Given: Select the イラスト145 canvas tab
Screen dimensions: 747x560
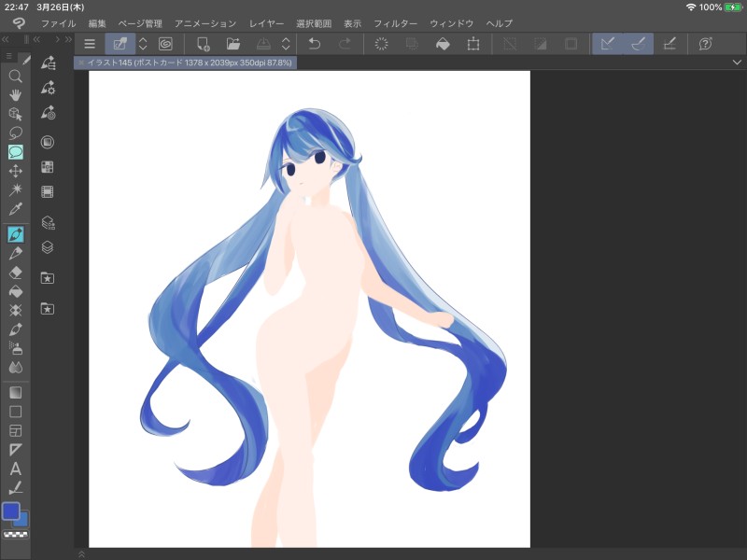Looking at the screenshot, I should [185, 63].
